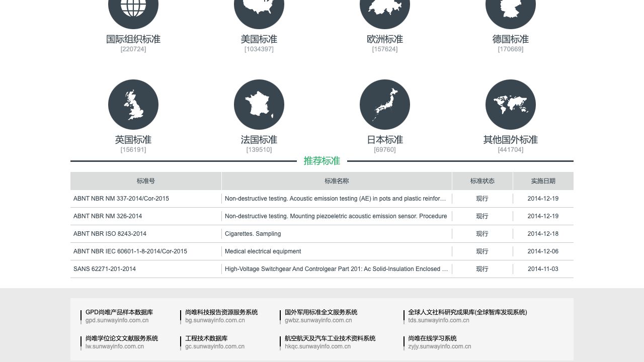
Task: Click the 其他国外标准 label
Action: click(x=511, y=140)
